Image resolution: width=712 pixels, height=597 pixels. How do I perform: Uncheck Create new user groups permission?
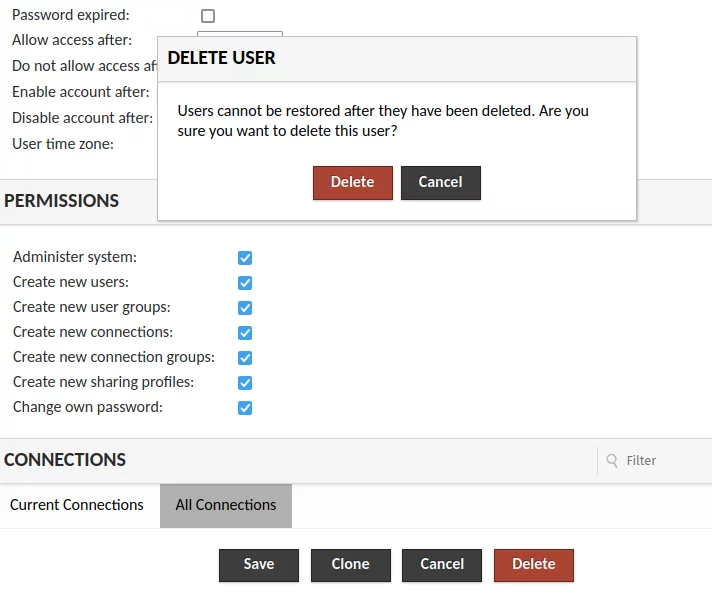tap(245, 308)
